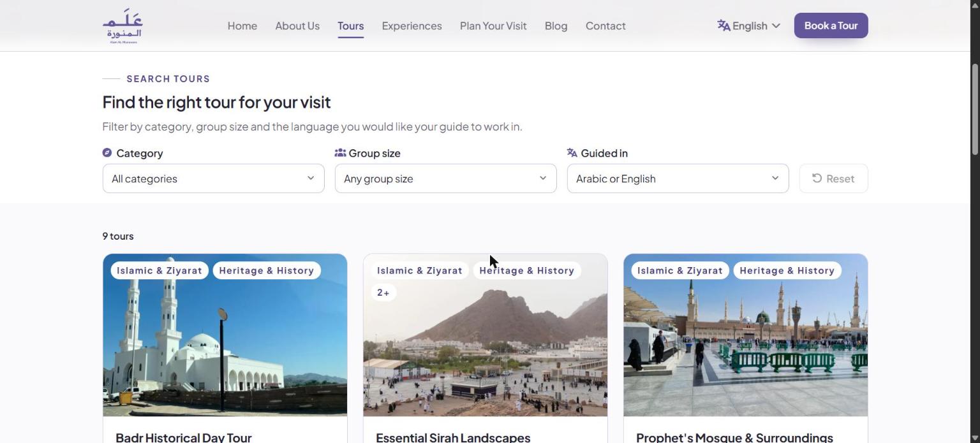Screen dimensions: 980x443
Task: Expand the Guided in Arabic or English dropdown
Action: [678, 178]
